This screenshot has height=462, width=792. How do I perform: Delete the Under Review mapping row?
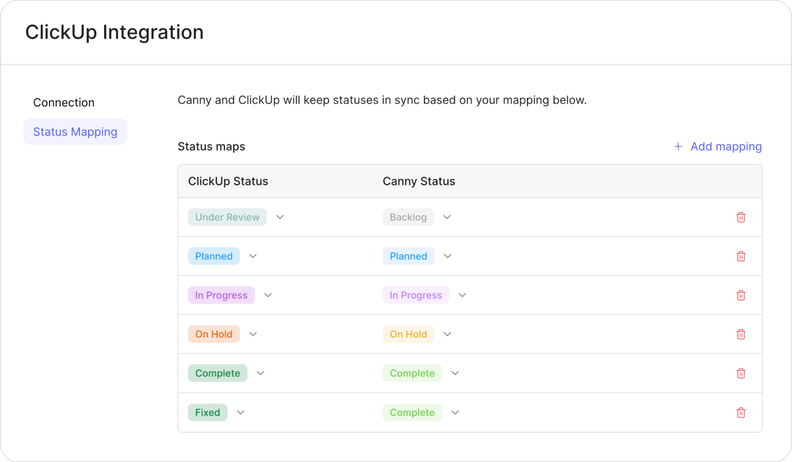pyautogui.click(x=740, y=217)
